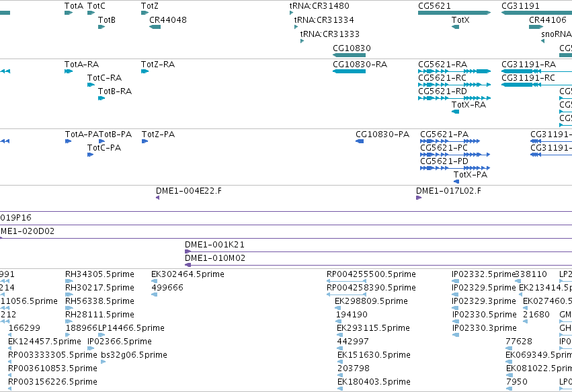This screenshot has width=572, height=392.
Task: Select the CR44048 gene feature
Action: [155, 27]
